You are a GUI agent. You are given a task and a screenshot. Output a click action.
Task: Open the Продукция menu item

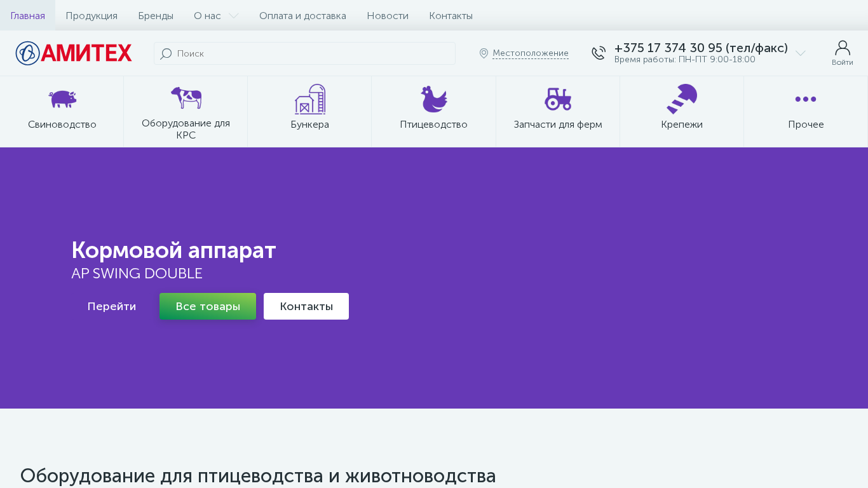coord(92,15)
